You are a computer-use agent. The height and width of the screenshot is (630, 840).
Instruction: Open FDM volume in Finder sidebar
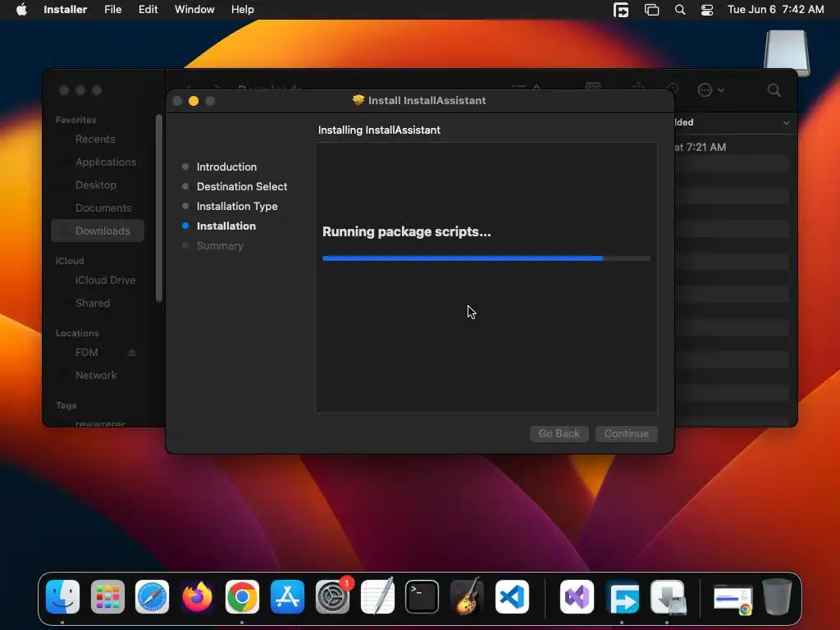pyautogui.click(x=86, y=353)
